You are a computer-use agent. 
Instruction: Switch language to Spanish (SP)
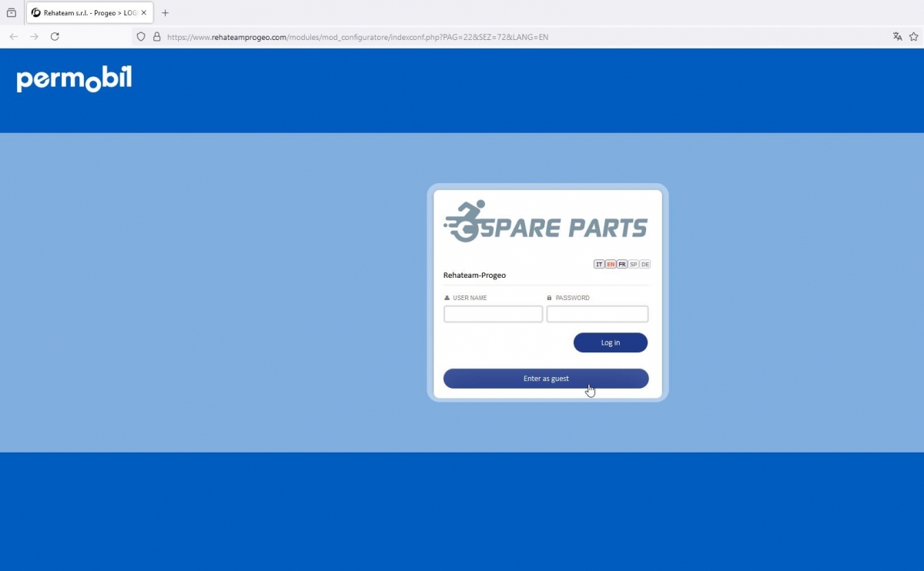click(634, 264)
